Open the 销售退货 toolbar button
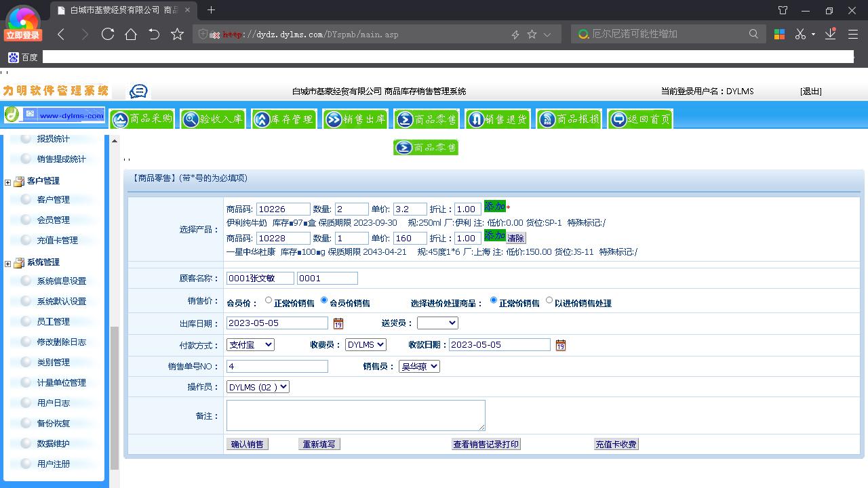This screenshot has width=868, height=488. (498, 119)
